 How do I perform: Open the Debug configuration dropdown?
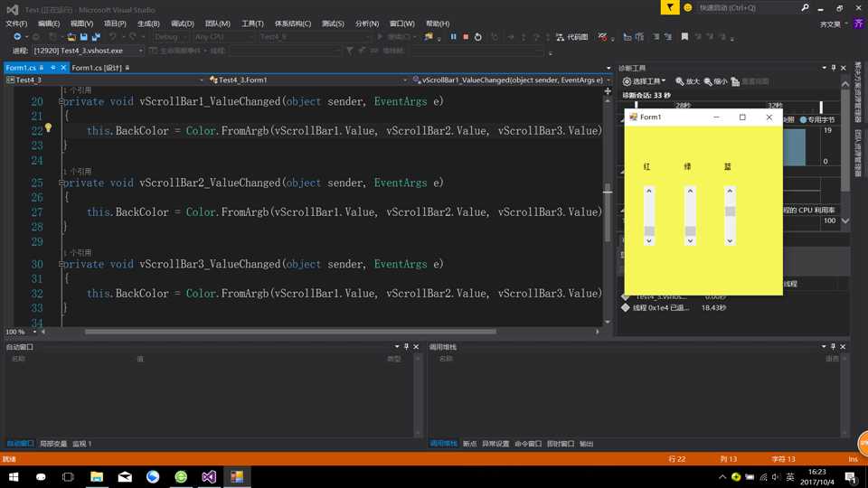(x=170, y=36)
